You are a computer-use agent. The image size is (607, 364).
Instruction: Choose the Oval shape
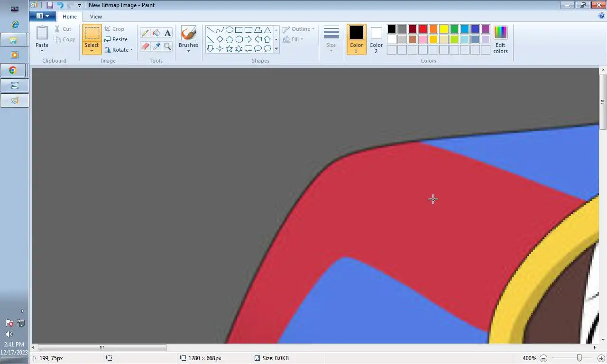pyautogui.click(x=229, y=30)
